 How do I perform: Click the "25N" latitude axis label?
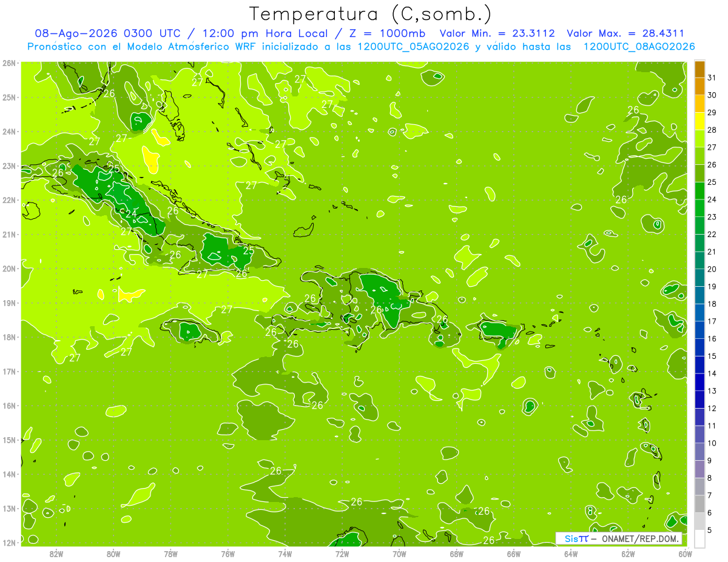pos(8,98)
